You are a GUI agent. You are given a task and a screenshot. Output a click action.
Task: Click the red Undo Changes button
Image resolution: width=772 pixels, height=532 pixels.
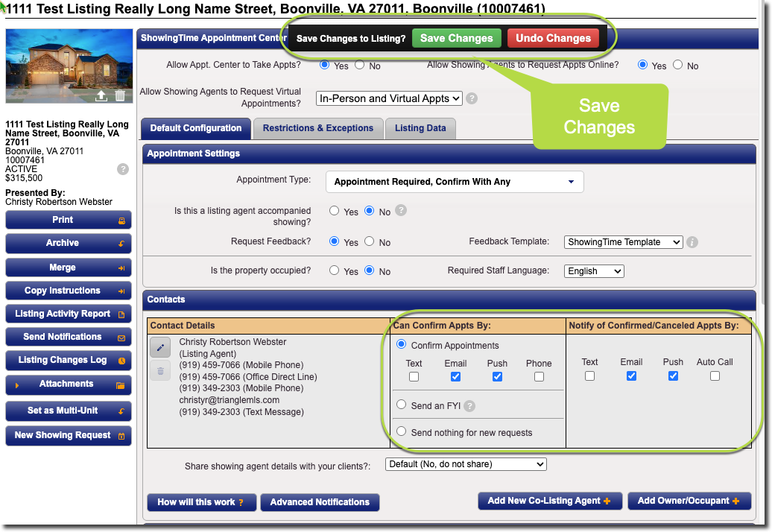point(554,39)
